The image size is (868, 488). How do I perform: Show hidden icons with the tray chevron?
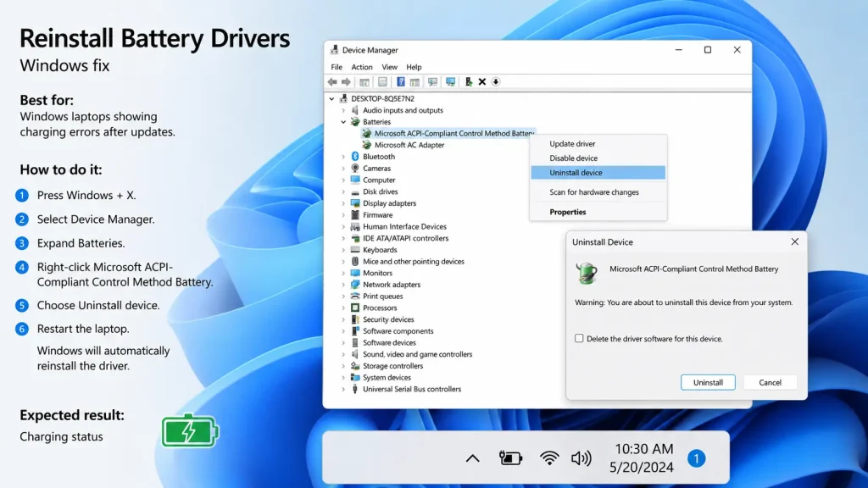(x=472, y=458)
